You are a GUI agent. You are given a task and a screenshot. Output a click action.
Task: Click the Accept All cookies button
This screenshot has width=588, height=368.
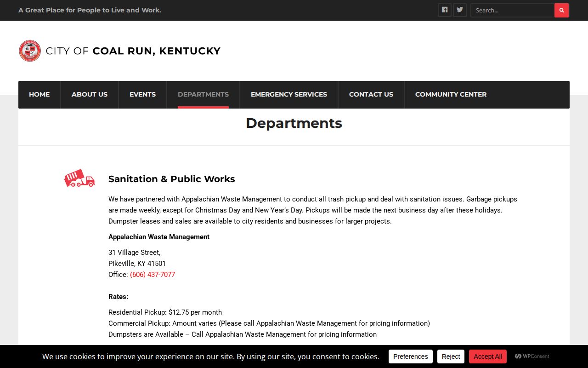488,356
